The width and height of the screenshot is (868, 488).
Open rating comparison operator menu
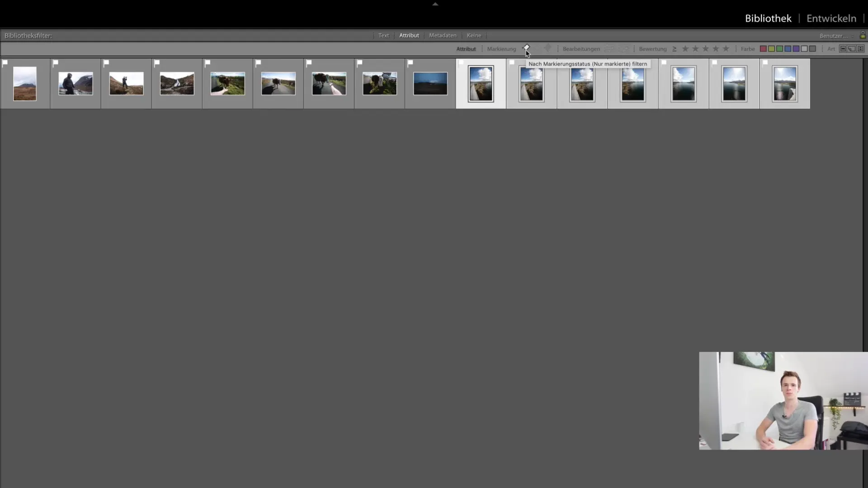click(674, 49)
